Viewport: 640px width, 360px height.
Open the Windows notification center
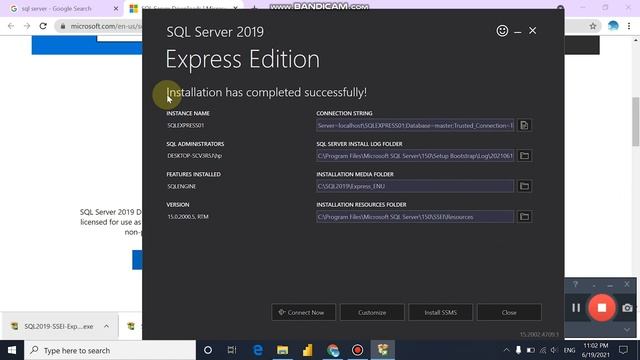tap(623, 350)
